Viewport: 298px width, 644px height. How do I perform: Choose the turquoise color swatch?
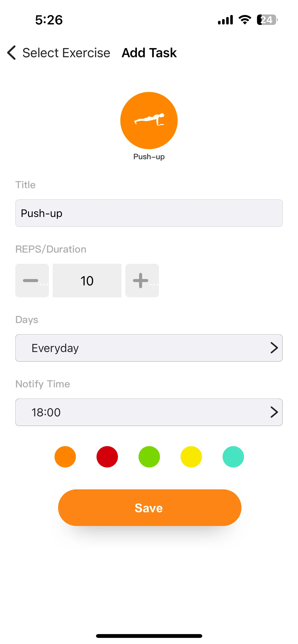(233, 457)
